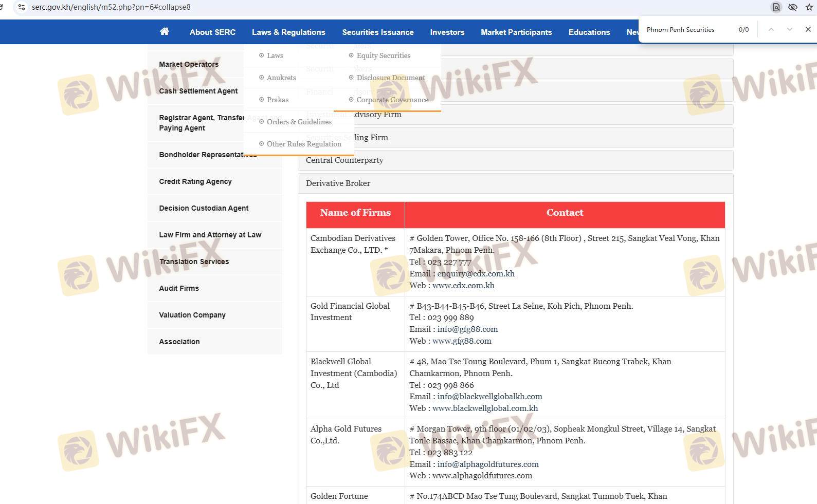Image resolution: width=817 pixels, height=504 pixels.
Task: Click the find-in-page document icon
Action: 776,7
